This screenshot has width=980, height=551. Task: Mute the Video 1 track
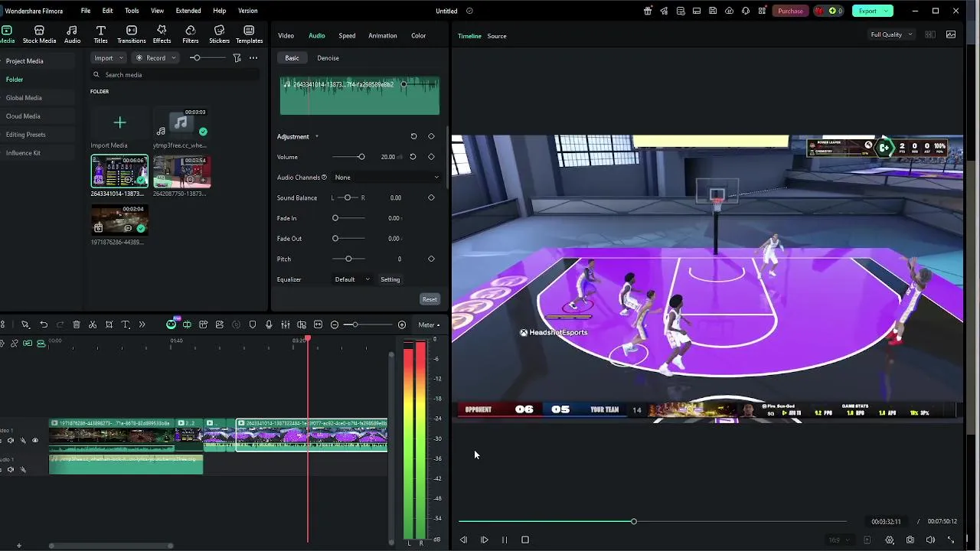[x=11, y=440]
